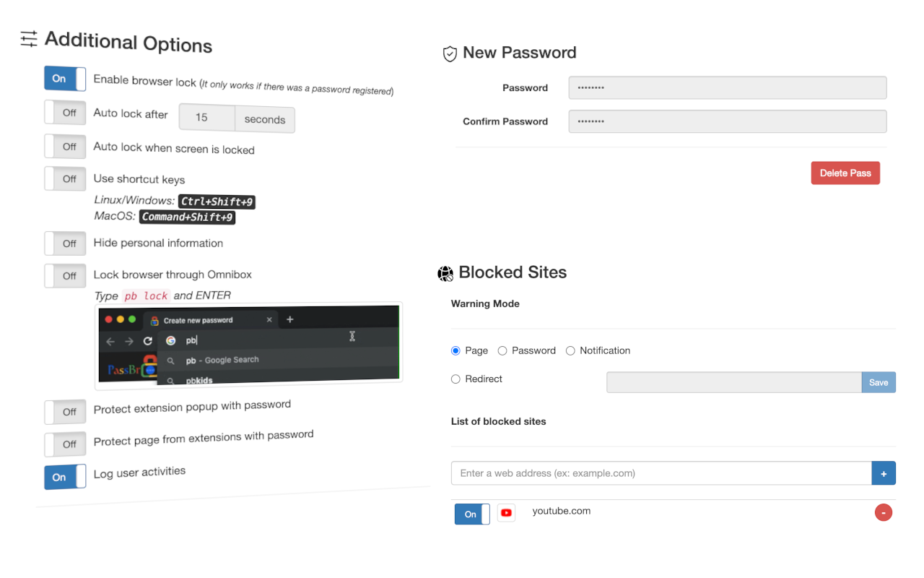The image size is (924, 578).
Task: Click the Blocked Sites globe icon
Action: (445, 273)
